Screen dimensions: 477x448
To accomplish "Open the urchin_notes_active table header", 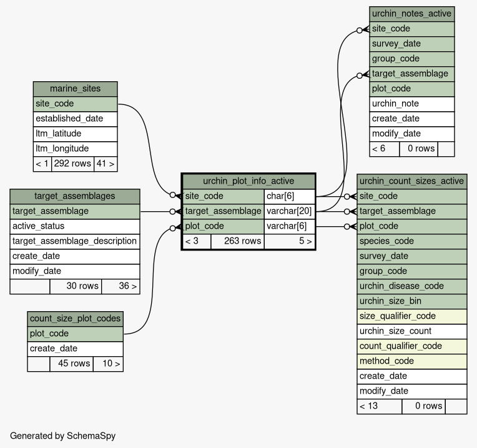I will pyautogui.click(x=412, y=14).
